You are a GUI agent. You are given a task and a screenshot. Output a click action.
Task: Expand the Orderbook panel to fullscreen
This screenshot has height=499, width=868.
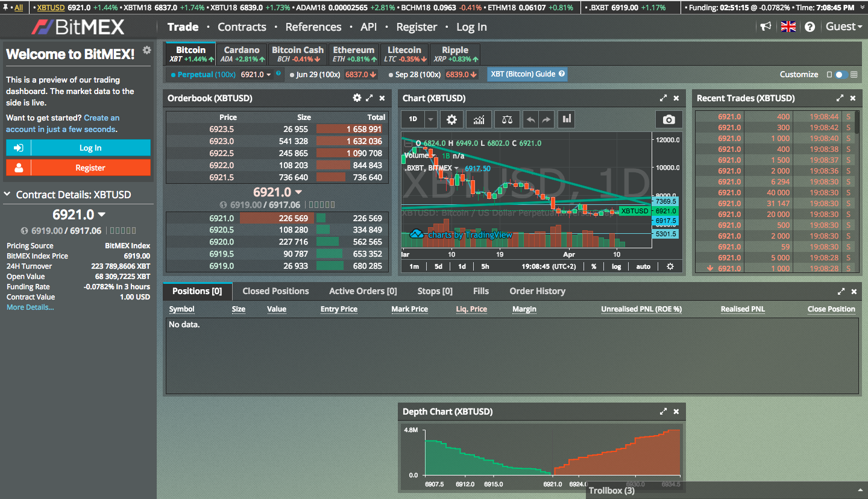point(370,98)
